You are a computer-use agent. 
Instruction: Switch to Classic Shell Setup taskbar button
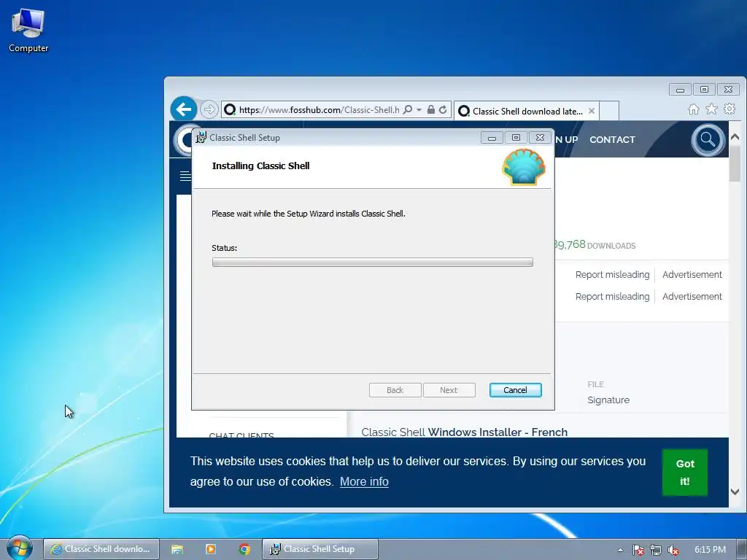320,549
